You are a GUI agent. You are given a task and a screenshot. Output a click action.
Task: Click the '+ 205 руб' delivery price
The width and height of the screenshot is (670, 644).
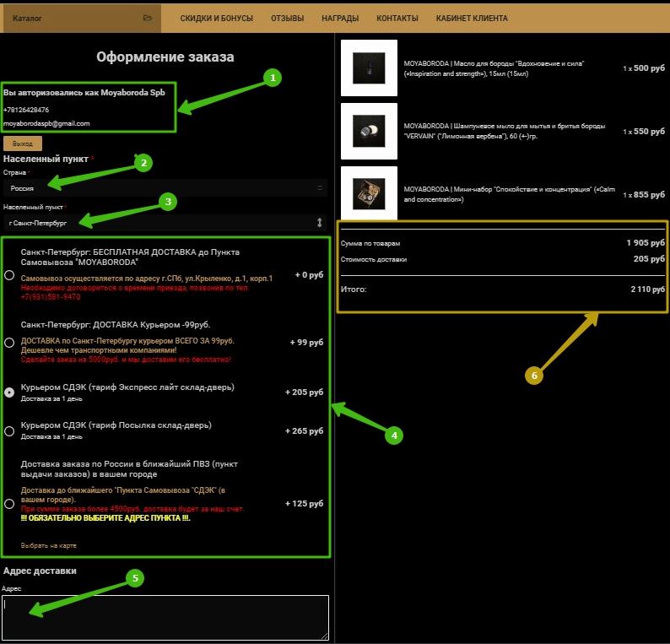(x=305, y=392)
